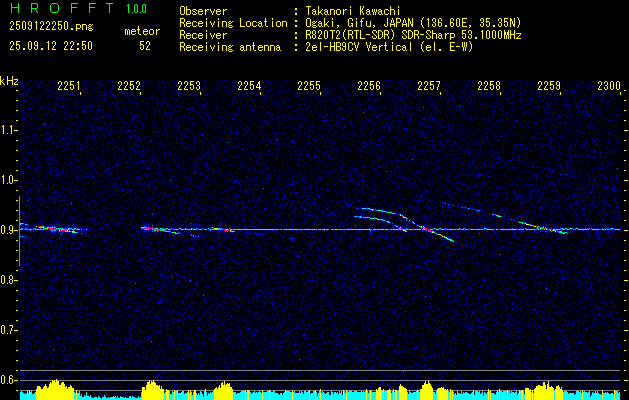
Task: Click the 2el-HB9CV Vertical antenna text
Action: click(x=389, y=47)
